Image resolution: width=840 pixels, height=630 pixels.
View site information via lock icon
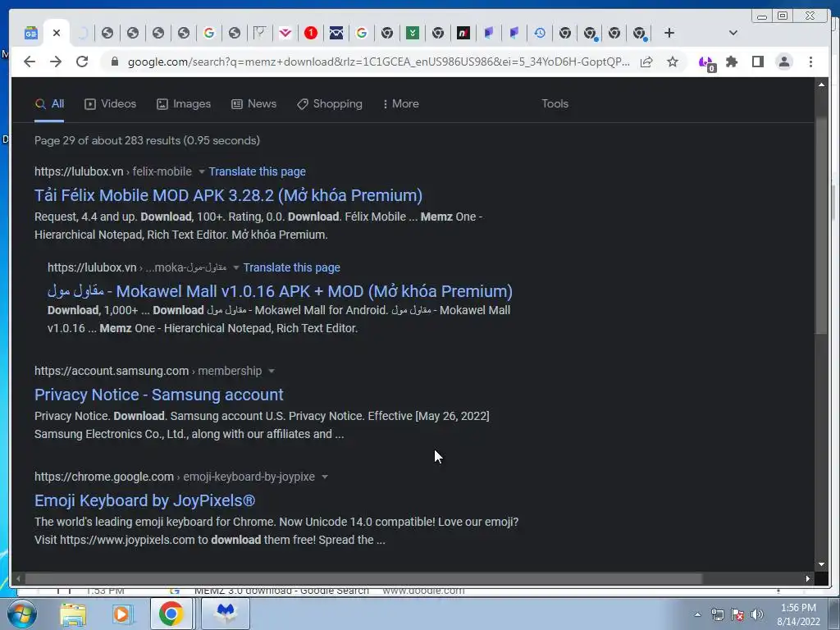pos(115,62)
